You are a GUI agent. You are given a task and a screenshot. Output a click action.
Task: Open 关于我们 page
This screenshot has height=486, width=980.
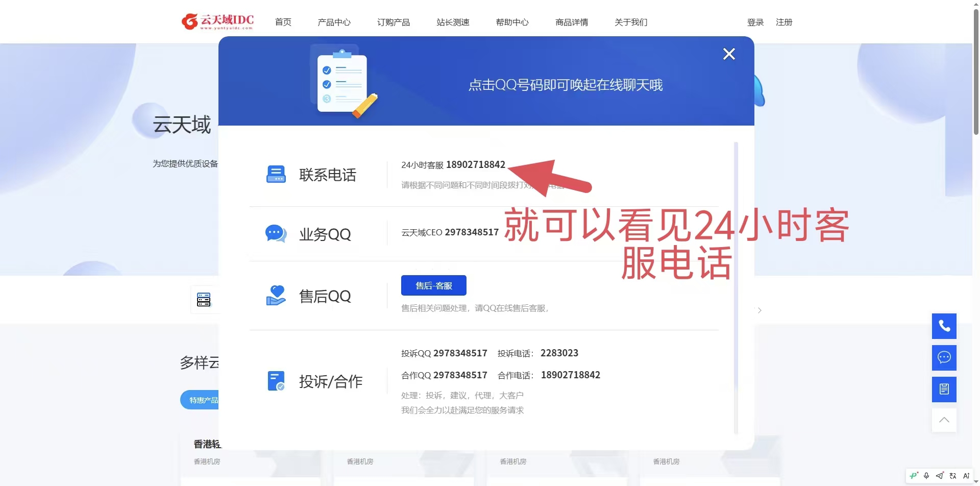point(631,22)
